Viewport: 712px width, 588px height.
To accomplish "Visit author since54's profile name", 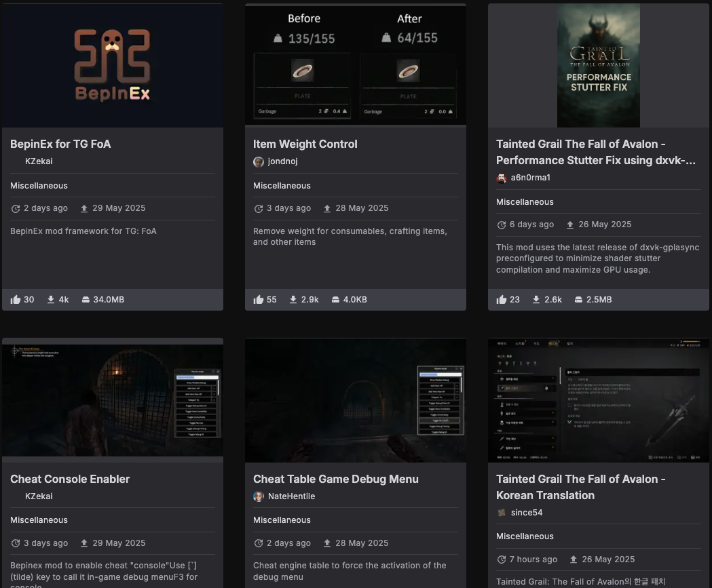I will tap(527, 513).
